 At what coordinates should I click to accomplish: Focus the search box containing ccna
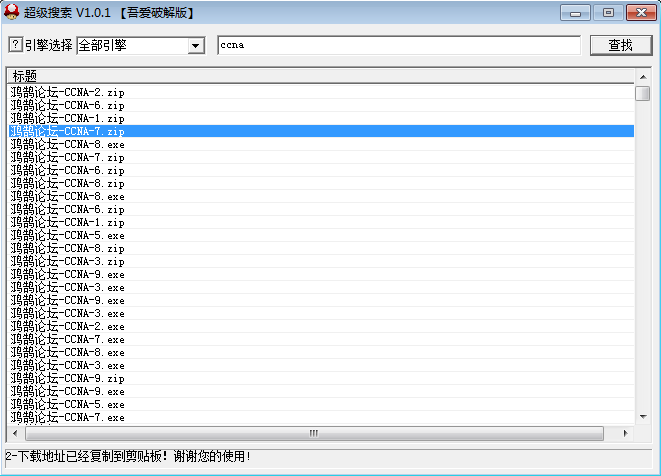click(x=399, y=45)
